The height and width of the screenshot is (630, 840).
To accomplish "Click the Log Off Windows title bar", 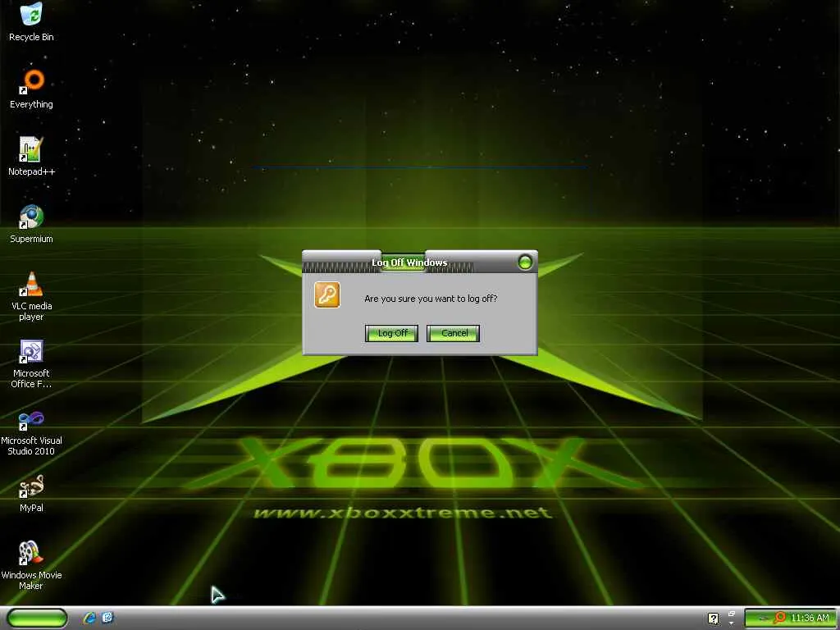I will point(420,262).
